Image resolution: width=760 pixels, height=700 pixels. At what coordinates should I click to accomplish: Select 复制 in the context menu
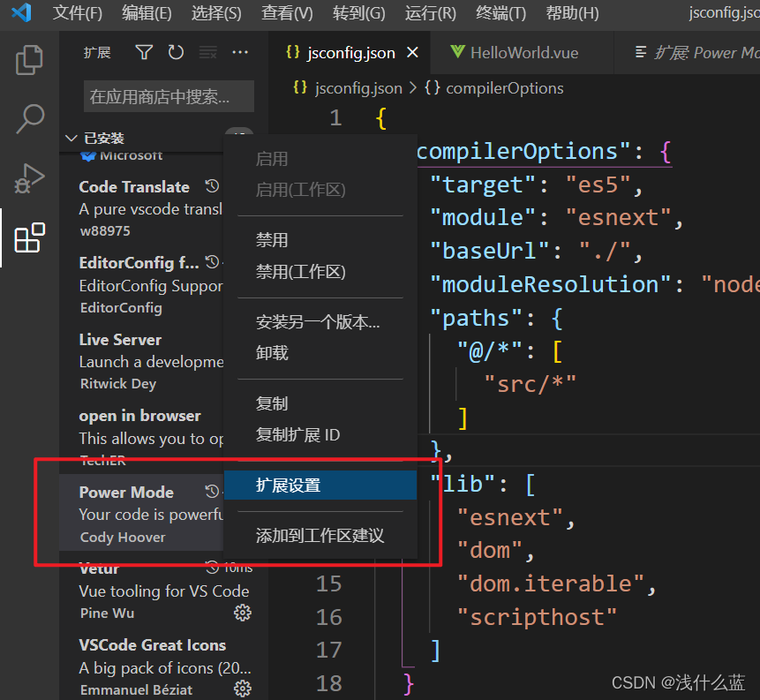[320, 403]
